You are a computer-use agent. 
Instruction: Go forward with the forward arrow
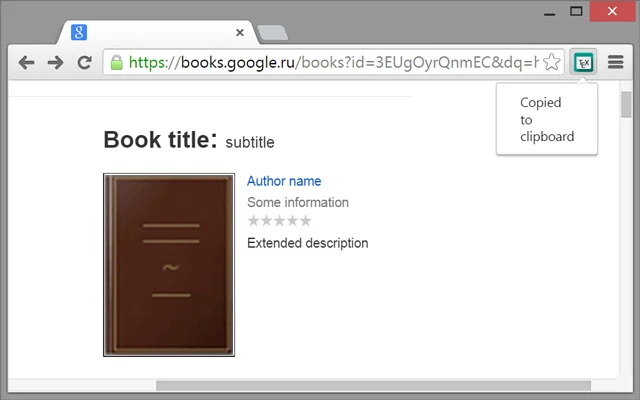[55, 62]
